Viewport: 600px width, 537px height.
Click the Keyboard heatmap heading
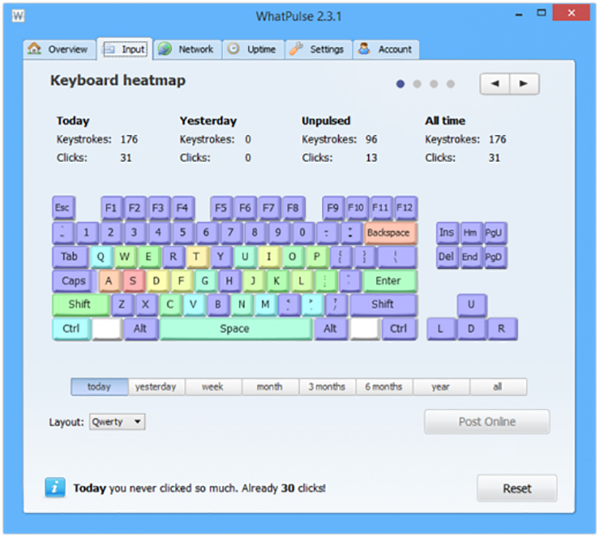tap(118, 81)
